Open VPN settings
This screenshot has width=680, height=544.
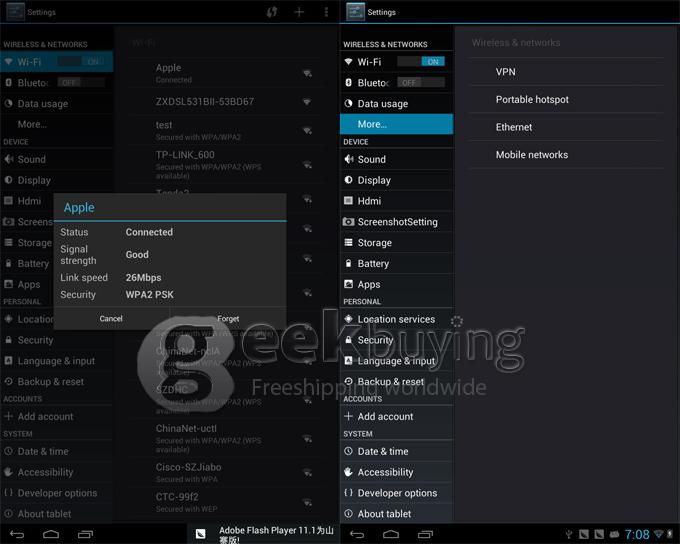click(566, 72)
